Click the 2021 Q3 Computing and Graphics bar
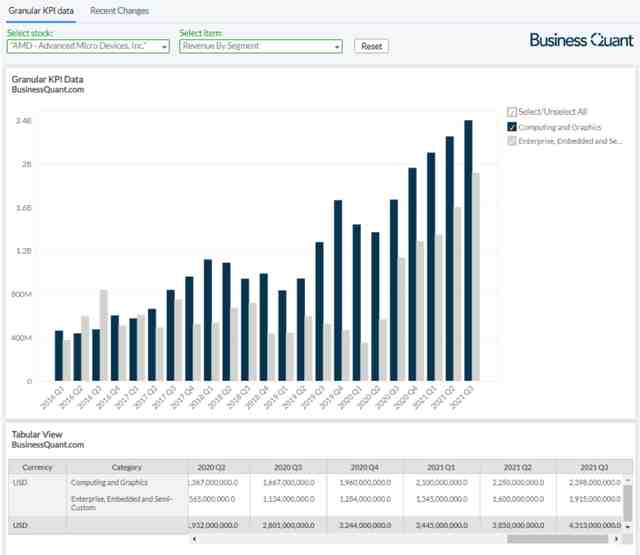This screenshot has height=555, width=640. tap(468, 251)
